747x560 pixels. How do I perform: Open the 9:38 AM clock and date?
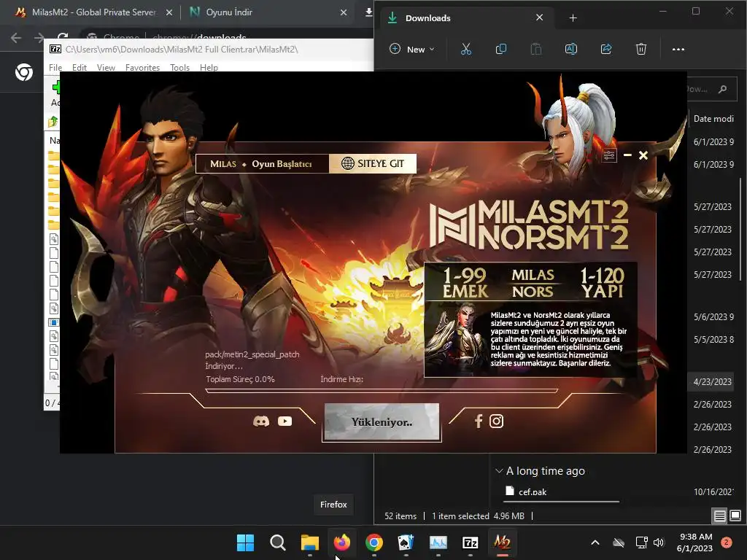pos(694,542)
